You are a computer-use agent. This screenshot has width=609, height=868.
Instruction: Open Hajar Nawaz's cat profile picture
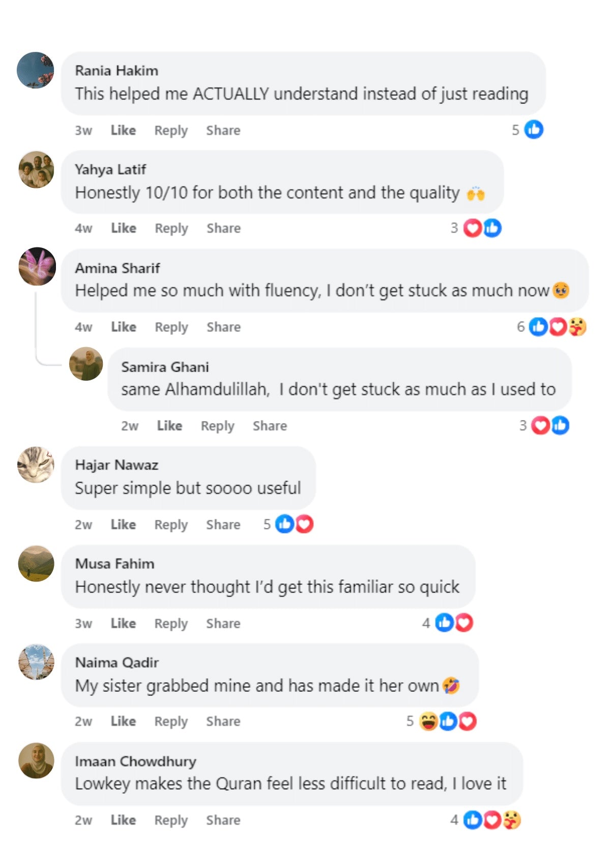(36, 464)
